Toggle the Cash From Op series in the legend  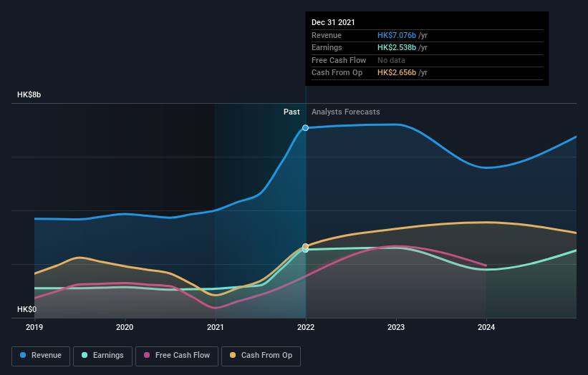point(261,356)
